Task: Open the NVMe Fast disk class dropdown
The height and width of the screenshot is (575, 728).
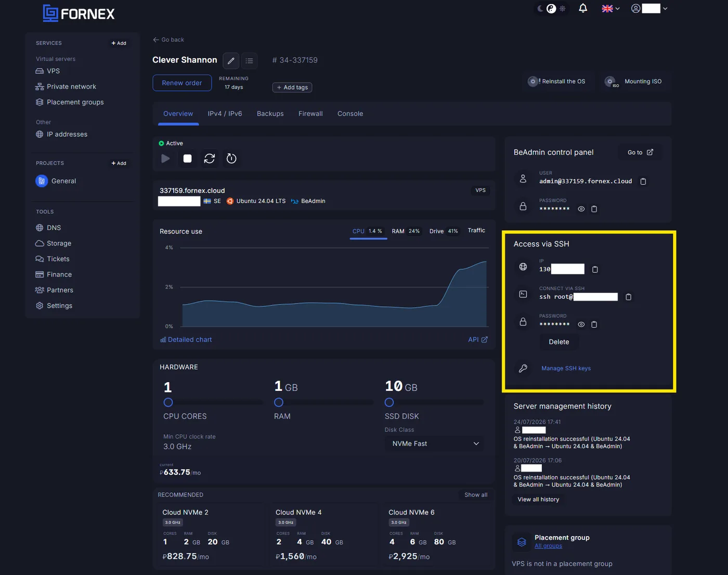Action: (435, 443)
